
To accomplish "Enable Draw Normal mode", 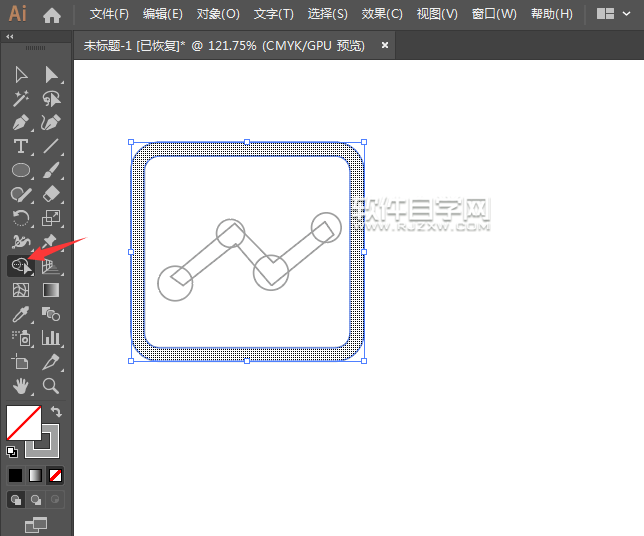I will [16, 499].
